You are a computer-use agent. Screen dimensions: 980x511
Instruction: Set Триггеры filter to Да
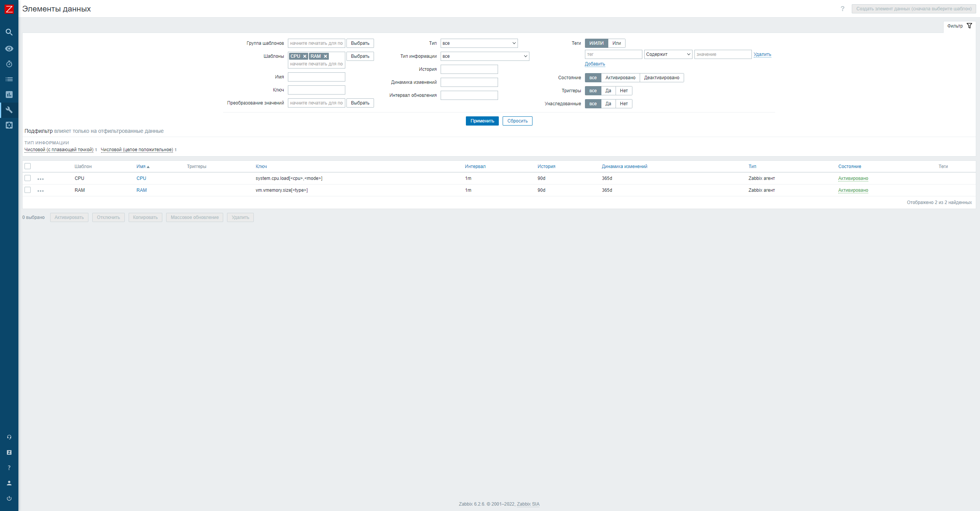608,91
